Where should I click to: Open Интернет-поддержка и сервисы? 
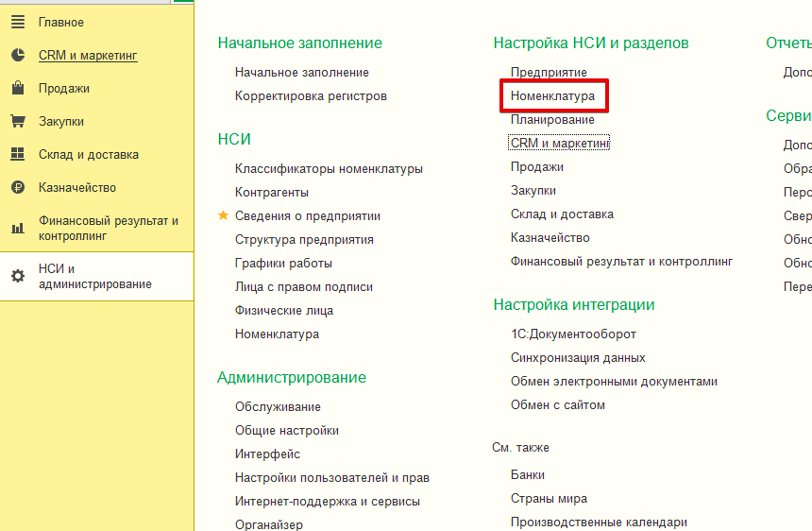click(x=328, y=502)
